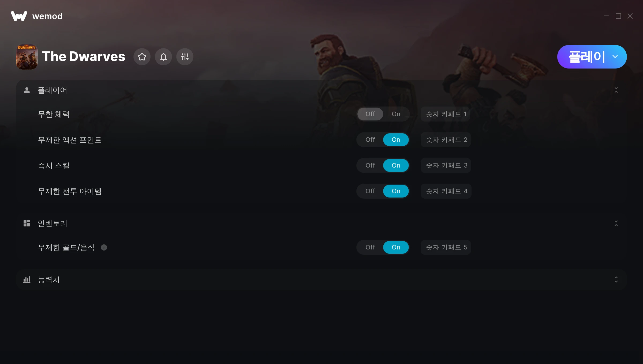Change the 숫자 키패드 1 hotkey
The image size is (643, 364).
(x=446, y=114)
